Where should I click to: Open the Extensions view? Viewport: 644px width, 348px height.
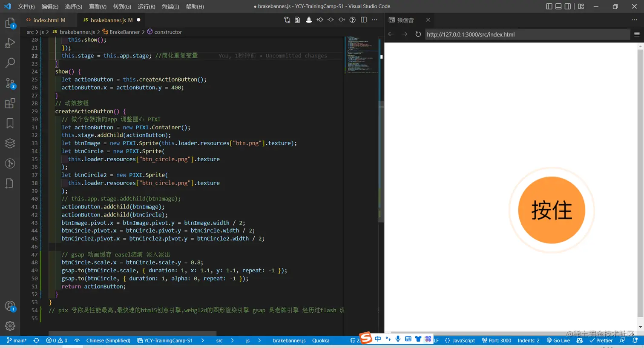pos(10,103)
